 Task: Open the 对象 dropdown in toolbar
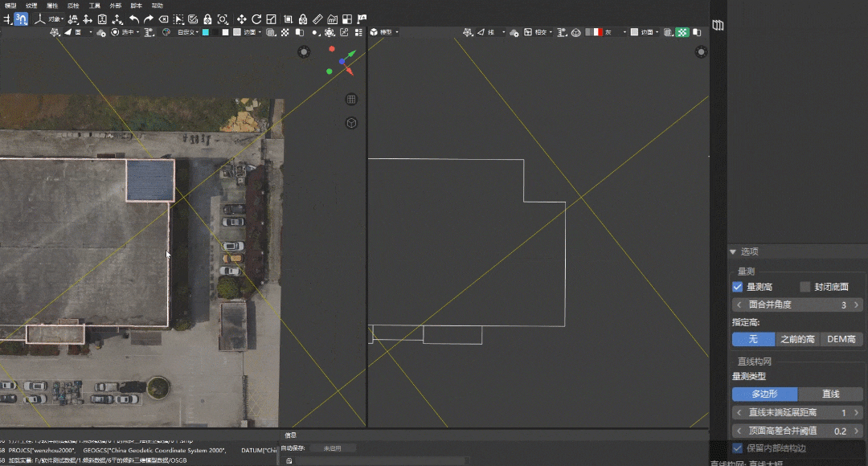(x=55, y=18)
